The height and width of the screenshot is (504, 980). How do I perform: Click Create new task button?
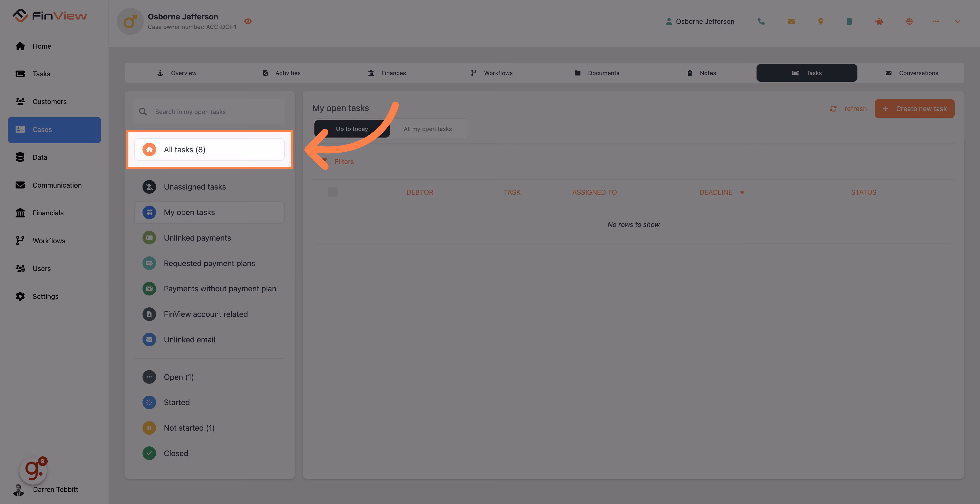(x=915, y=109)
